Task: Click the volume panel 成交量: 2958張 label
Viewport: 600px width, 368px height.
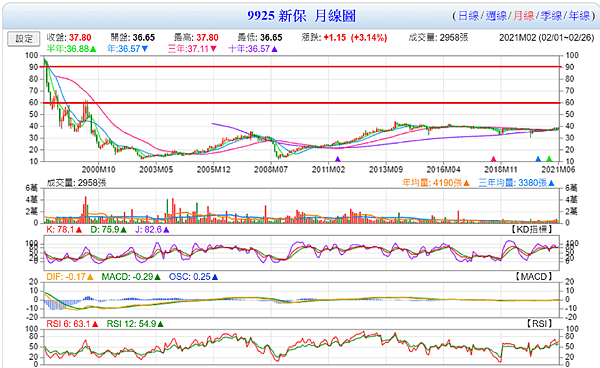Action: (x=76, y=183)
